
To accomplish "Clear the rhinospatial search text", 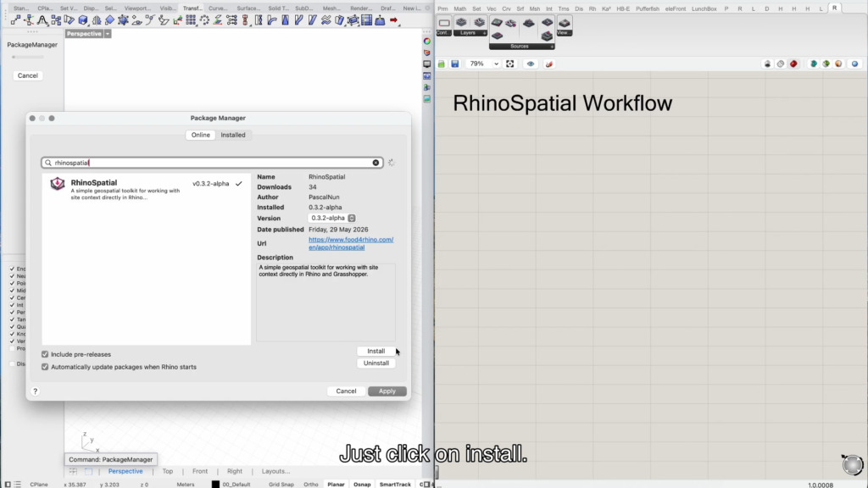I will (x=376, y=163).
